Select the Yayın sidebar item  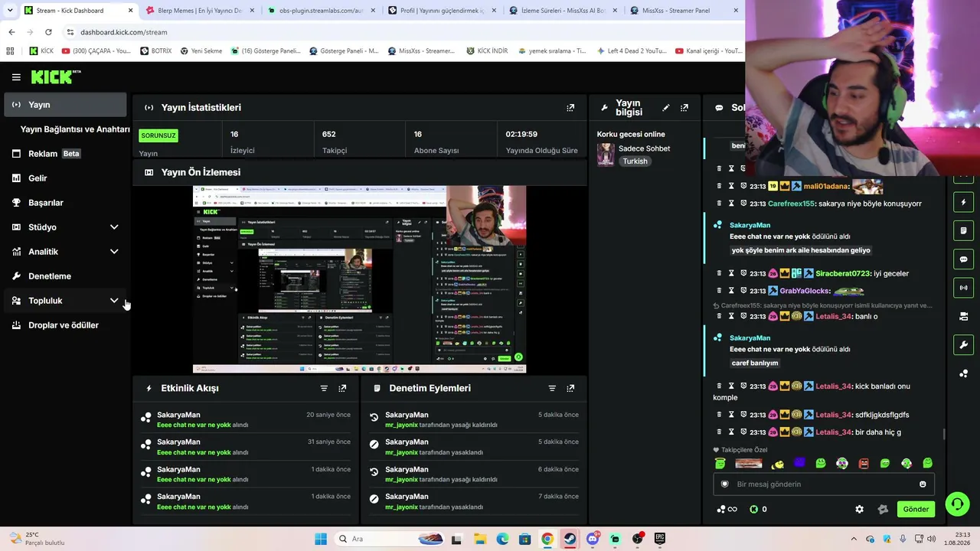pos(65,105)
